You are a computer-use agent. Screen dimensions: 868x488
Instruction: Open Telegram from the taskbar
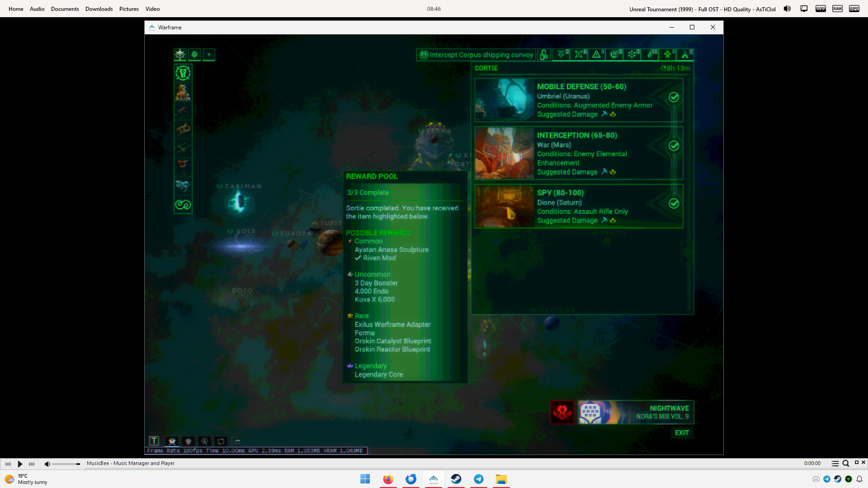tap(479, 479)
